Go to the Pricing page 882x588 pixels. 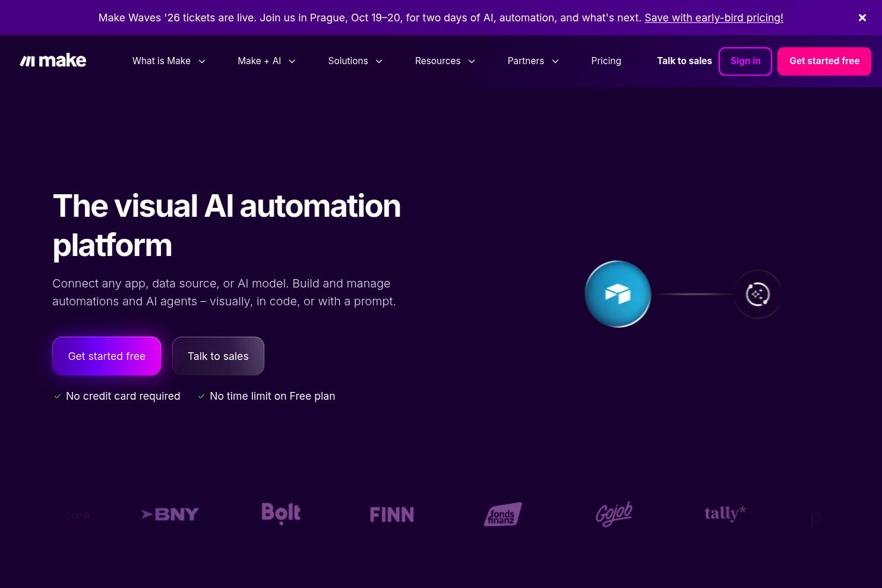point(606,61)
